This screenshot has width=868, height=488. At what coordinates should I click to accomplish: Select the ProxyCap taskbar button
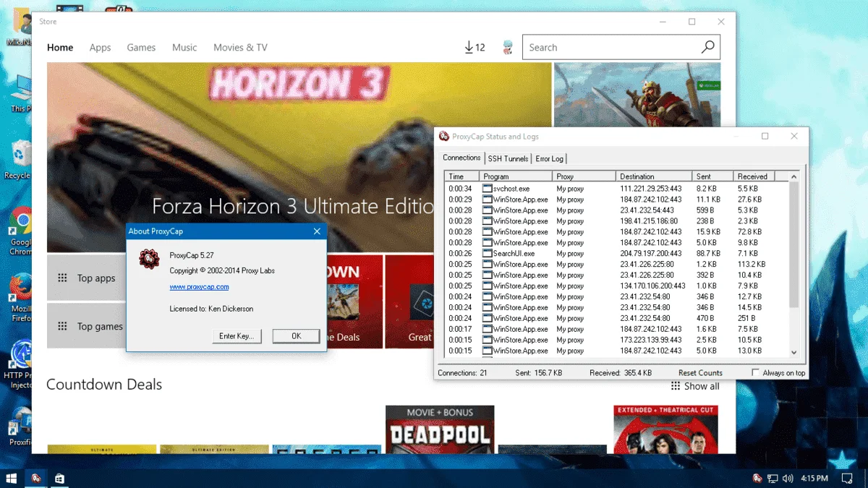tap(35, 478)
